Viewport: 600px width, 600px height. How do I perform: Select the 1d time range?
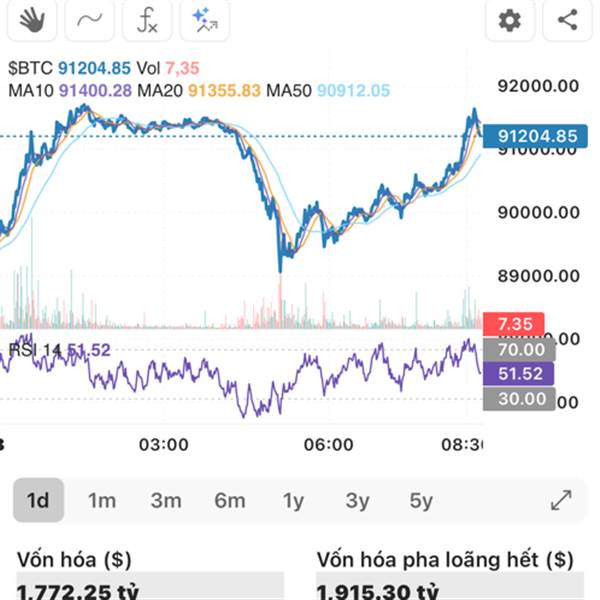[38, 501]
